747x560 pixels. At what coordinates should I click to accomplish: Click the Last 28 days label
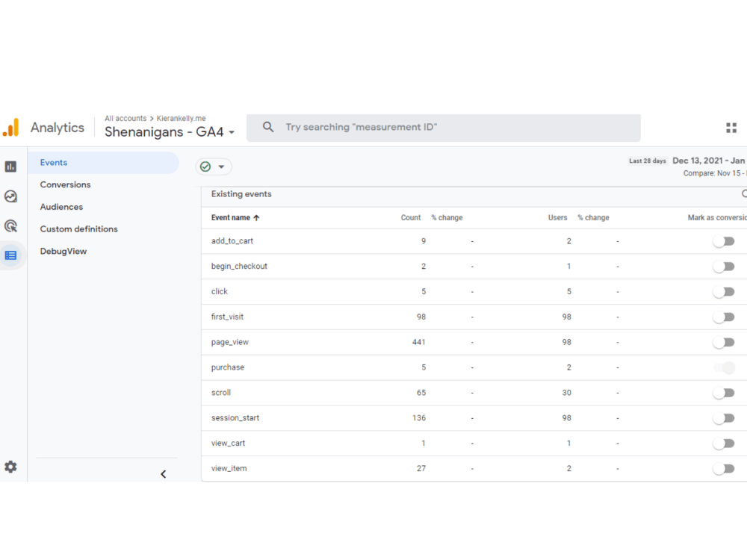tap(648, 161)
